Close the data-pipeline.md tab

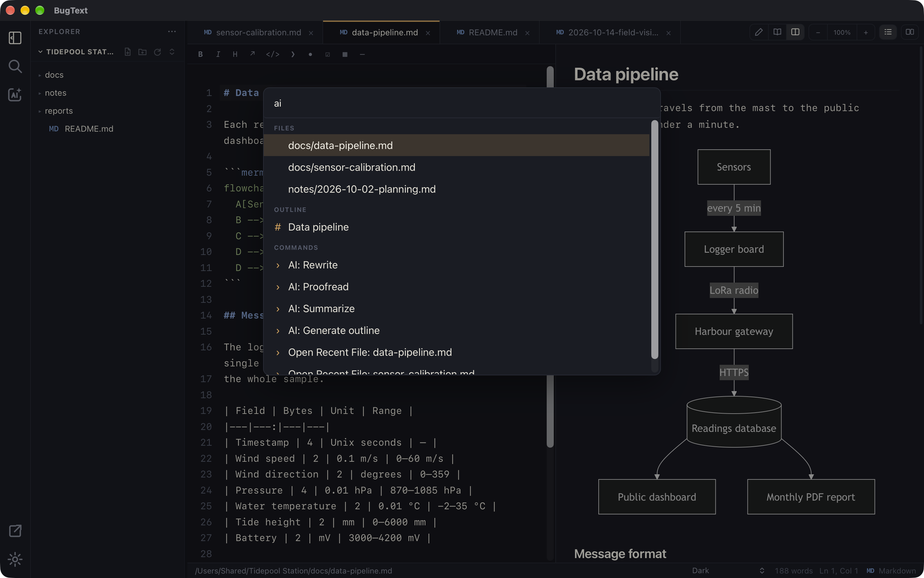[x=428, y=33]
